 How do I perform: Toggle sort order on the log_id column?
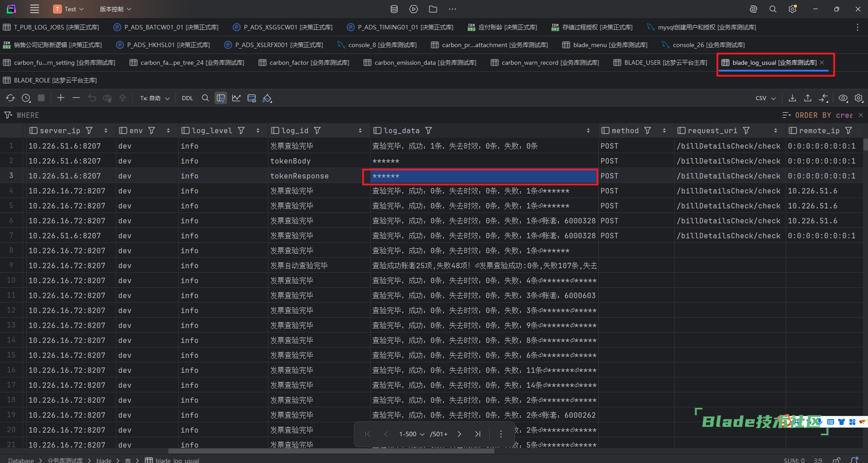pos(360,130)
